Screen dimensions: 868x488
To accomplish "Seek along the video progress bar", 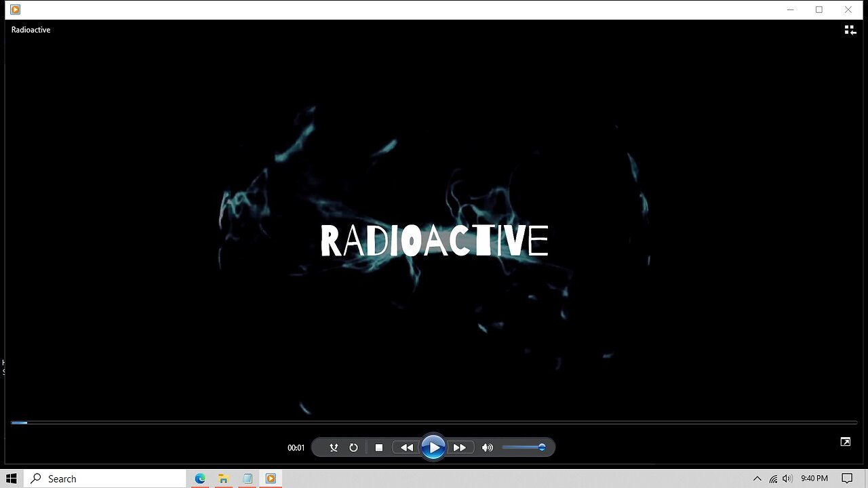I will pos(434,422).
